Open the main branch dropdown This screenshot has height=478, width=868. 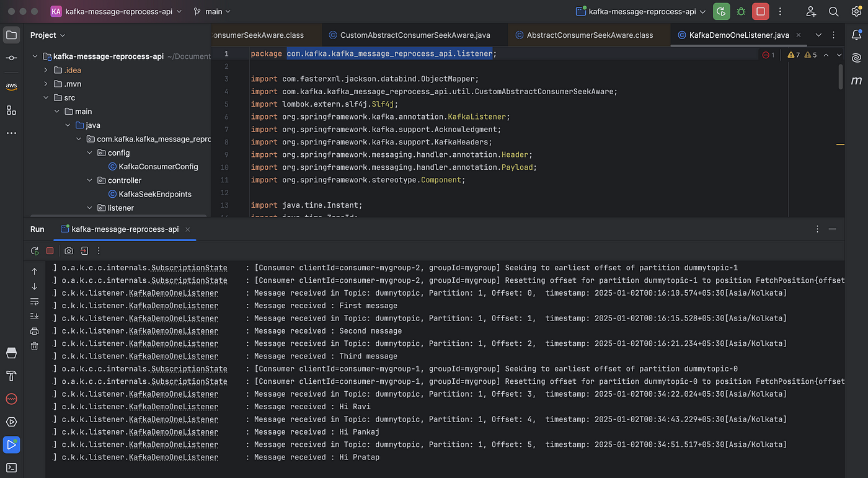coord(212,11)
